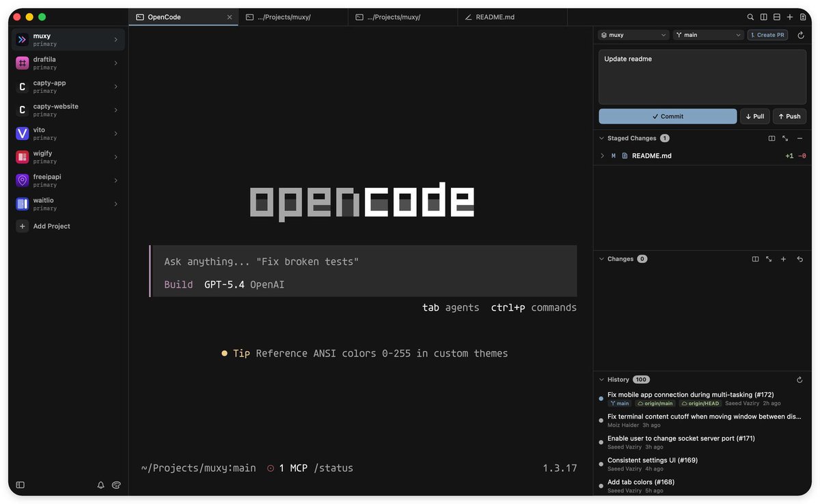Click the red macOS close window button
This screenshot has height=504, width=820.
pyautogui.click(x=17, y=17)
